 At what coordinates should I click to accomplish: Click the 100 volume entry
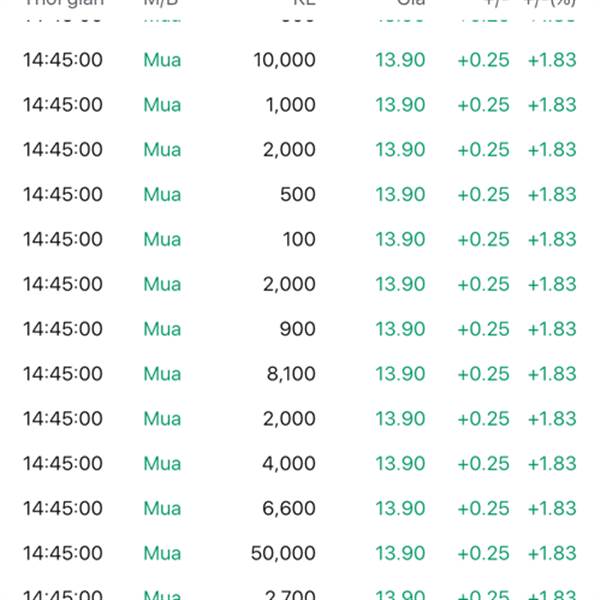299,240
